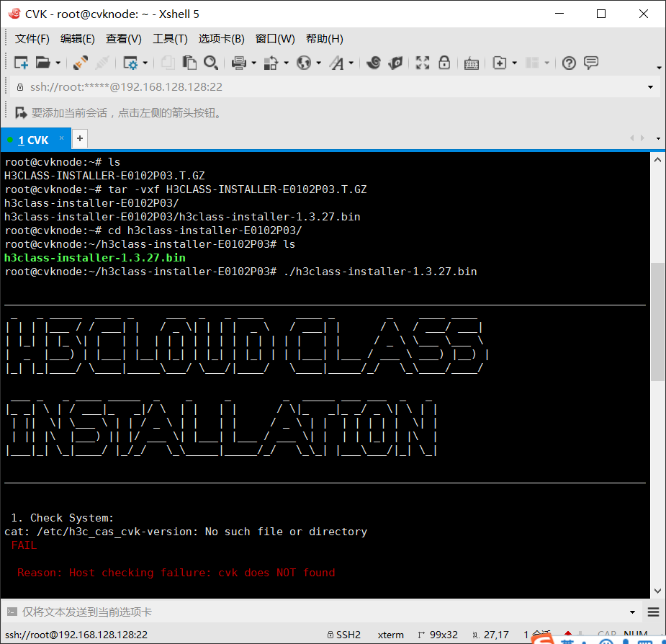This screenshot has width=666, height=644.
Task: Click the New tab group icon
Action: (500, 63)
